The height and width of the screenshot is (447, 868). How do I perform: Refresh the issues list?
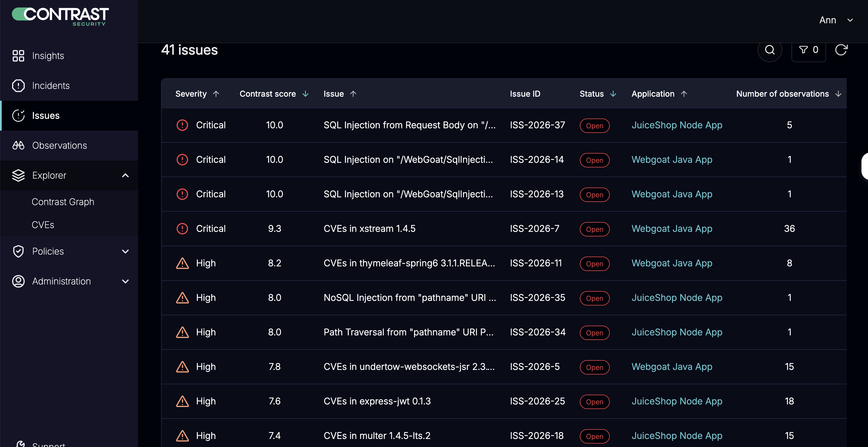841,50
